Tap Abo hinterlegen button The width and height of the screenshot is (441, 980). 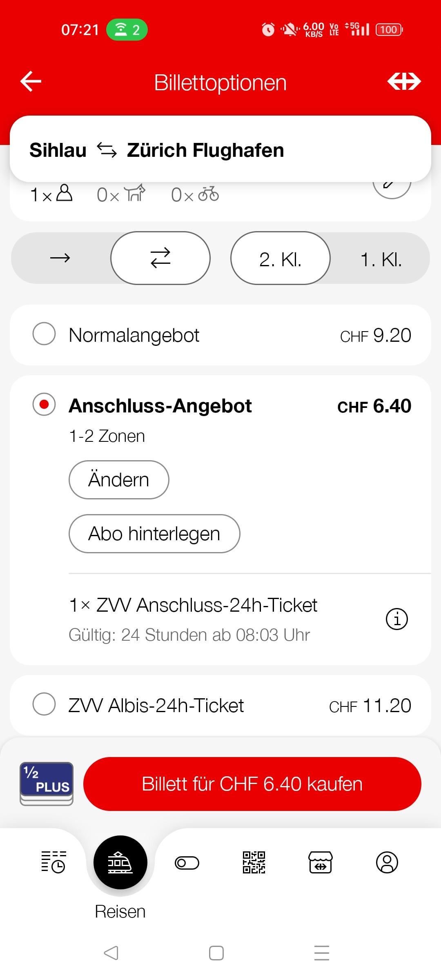(154, 534)
